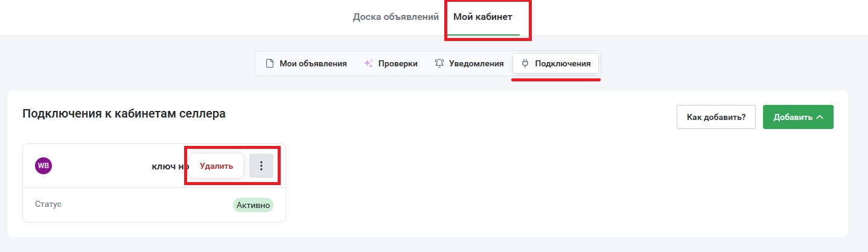Click the plug icon beside Подключения

[x=525, y=63]
